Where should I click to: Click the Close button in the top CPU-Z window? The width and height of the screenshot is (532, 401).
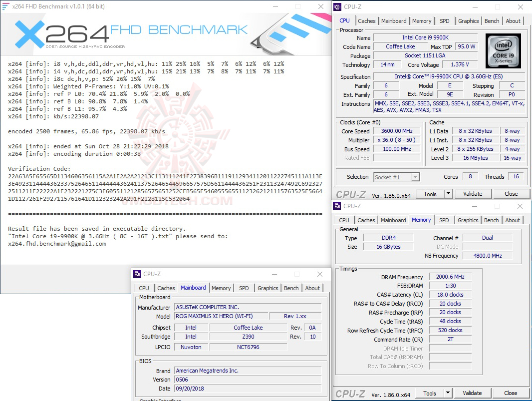pos(511,194)
